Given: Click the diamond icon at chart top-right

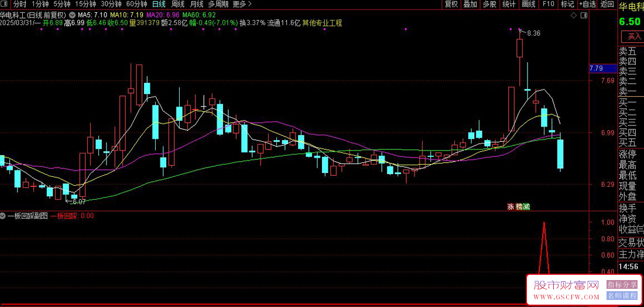Looking at the screenshot, I should click(x=574, y=16).
